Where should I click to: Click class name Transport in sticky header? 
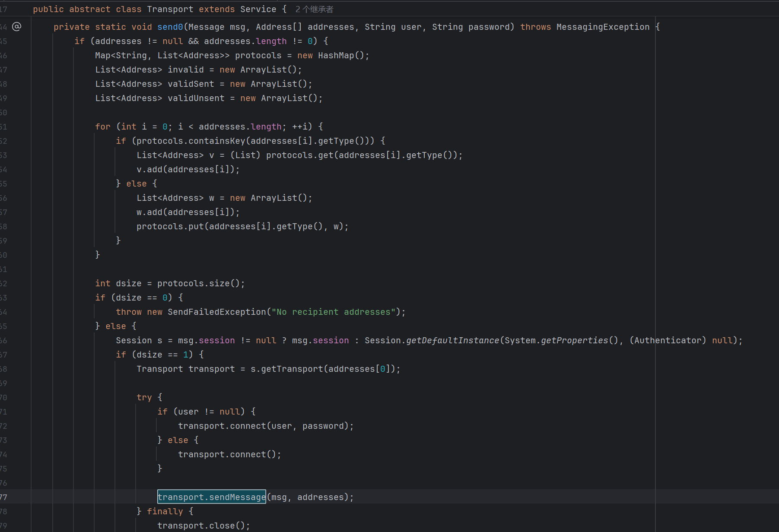170,9
